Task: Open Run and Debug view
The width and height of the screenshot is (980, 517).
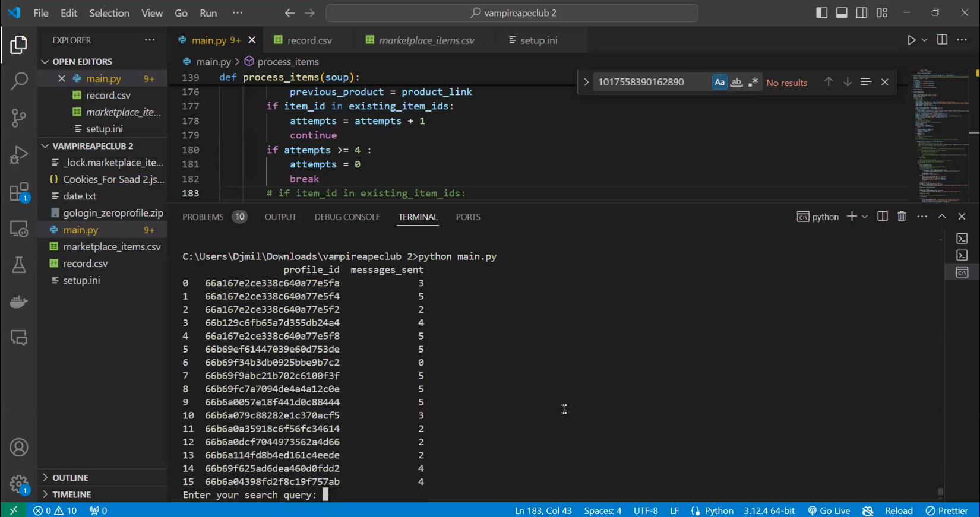Action: pyautogui.click(x=19, y=155)
